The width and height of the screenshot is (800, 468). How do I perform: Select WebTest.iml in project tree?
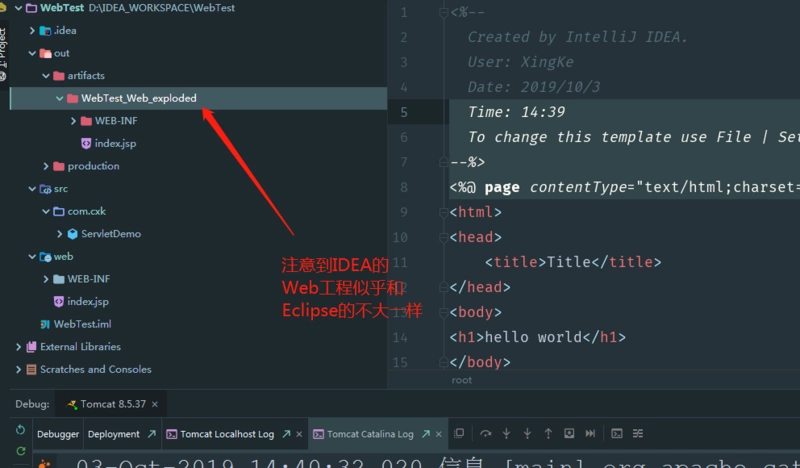(82, 324)
